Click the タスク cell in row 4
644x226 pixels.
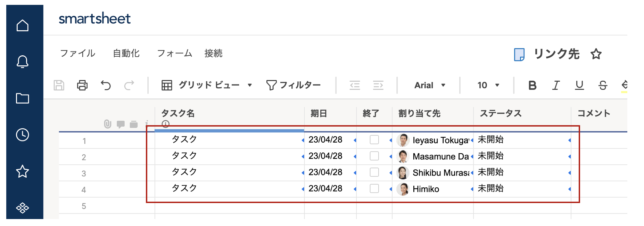230,189
